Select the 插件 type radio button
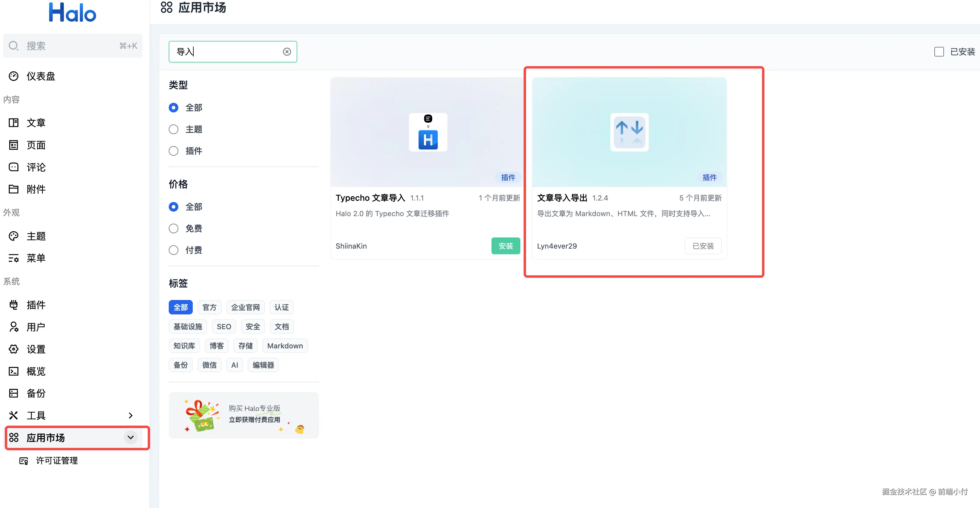The width and height of the screenshot is (980, 508). [x=174, y=151]
